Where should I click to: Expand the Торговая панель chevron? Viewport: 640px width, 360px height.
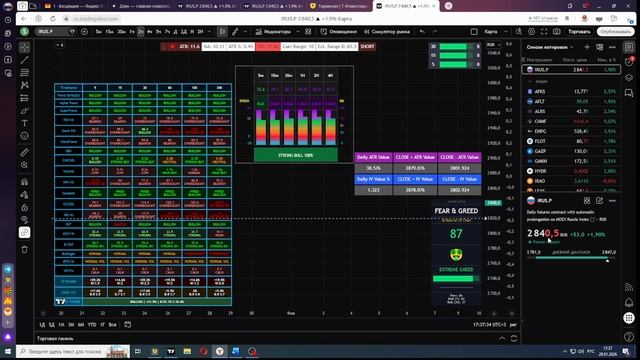tap(502, 338)
